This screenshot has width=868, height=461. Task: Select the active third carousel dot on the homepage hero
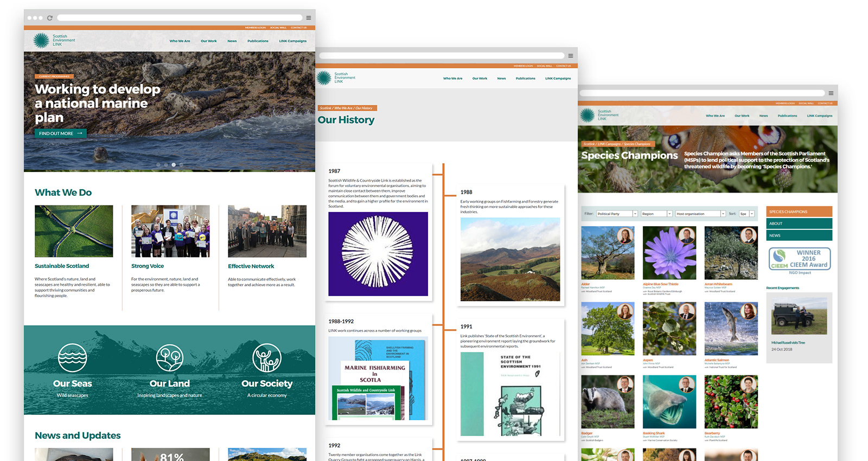click(x=174, y=164)
